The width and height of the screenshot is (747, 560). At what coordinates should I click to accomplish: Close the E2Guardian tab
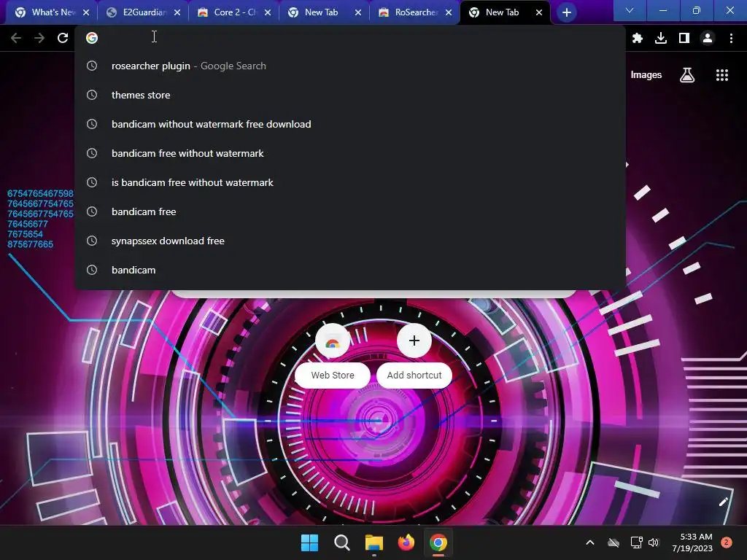click(x=177, y=13)
